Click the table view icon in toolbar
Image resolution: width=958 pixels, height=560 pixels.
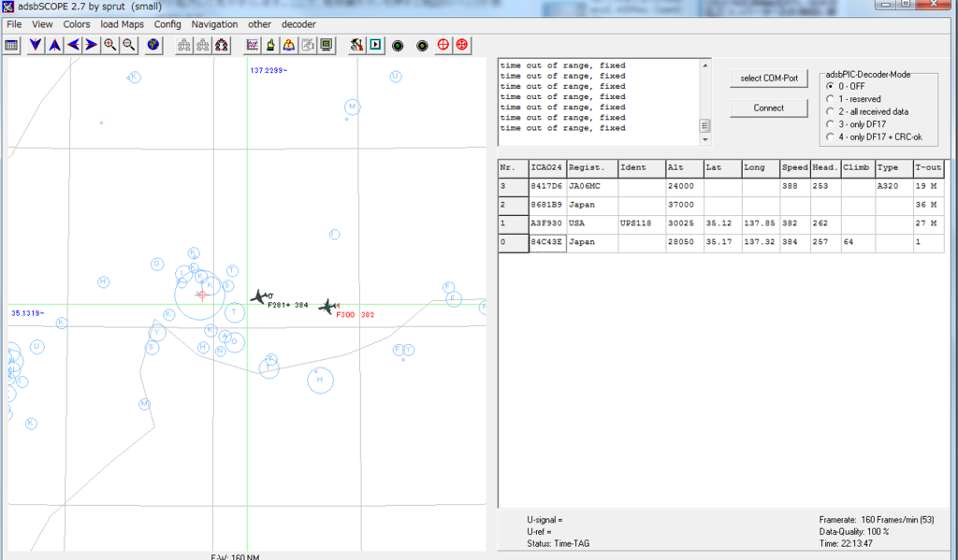[x=11, y=45]
